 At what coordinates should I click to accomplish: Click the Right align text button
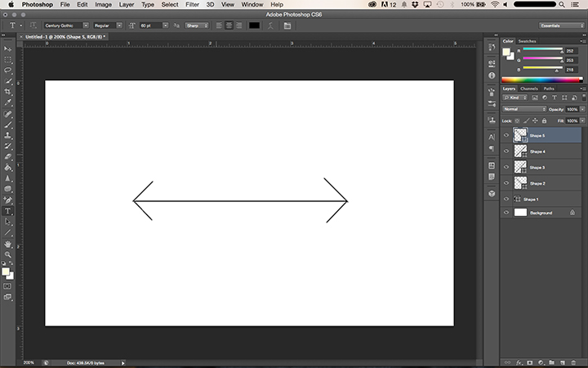238,25
